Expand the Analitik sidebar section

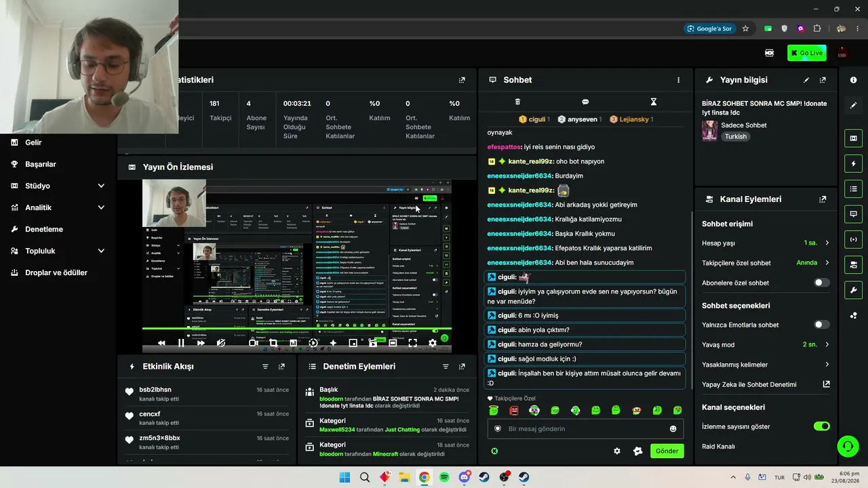[58, 207]
